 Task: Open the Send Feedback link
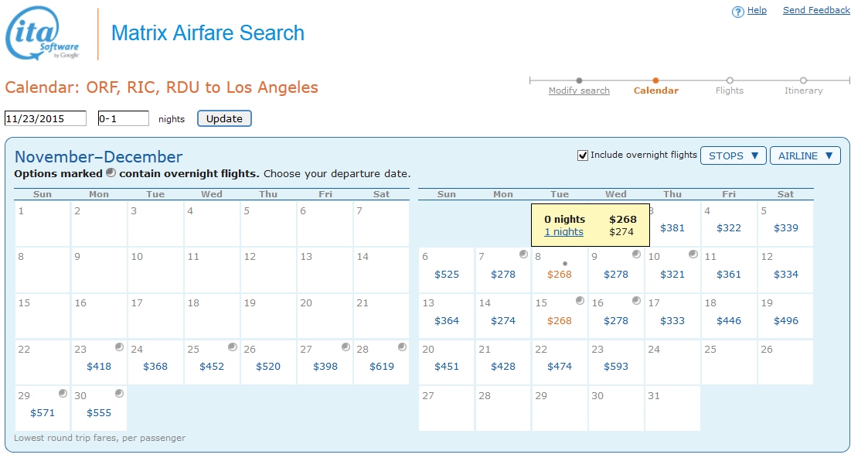coord(816,10)
